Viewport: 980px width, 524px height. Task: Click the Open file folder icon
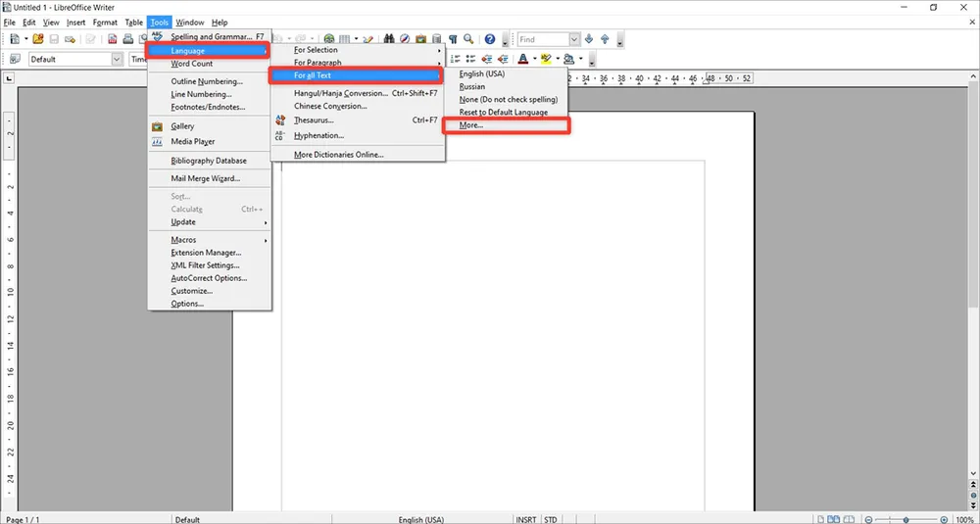pyautogui.click(x=38, y=39)
